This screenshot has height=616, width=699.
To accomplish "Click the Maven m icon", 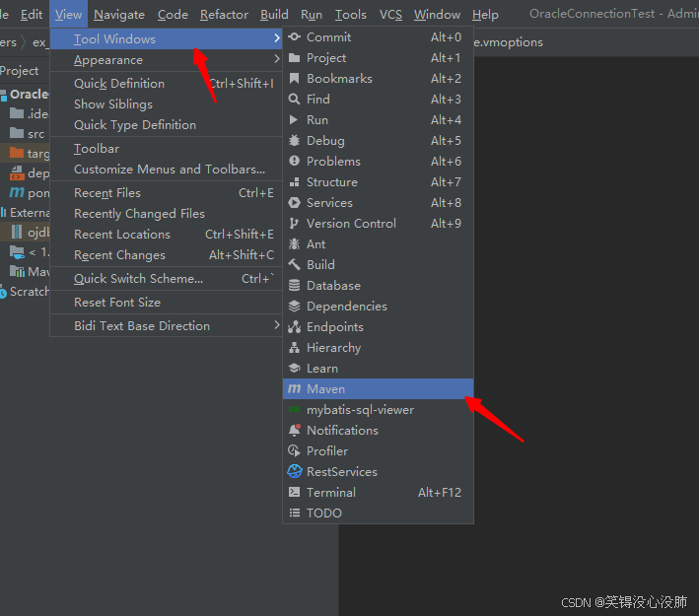I will pyautogui.click(x=294, y=388).
